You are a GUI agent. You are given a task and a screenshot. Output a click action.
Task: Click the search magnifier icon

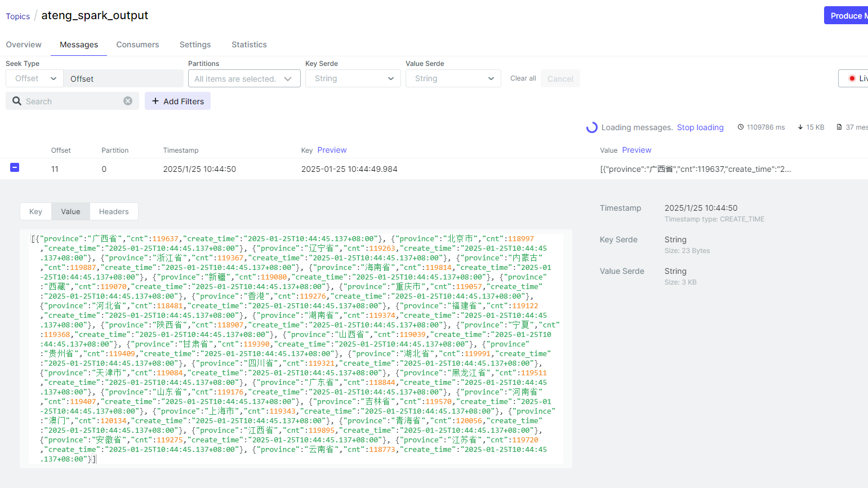17,101
